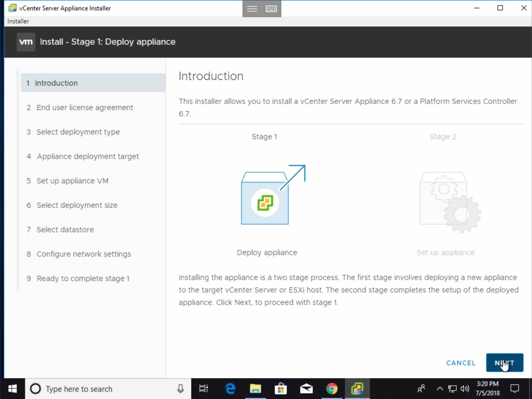Open Microsoft Store from taskbar
Image resolution: width=532 pixels, height=399 pixels.
[281, 388]
